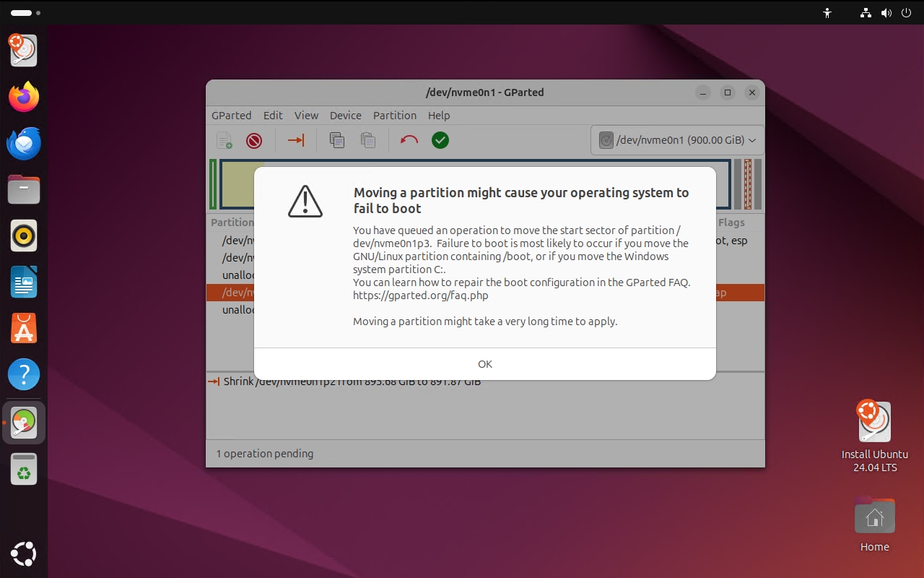This screenshot has width=924, height=578.
Task: Click the small green partition block at left of disk graphic
Action: click(213, 184)
